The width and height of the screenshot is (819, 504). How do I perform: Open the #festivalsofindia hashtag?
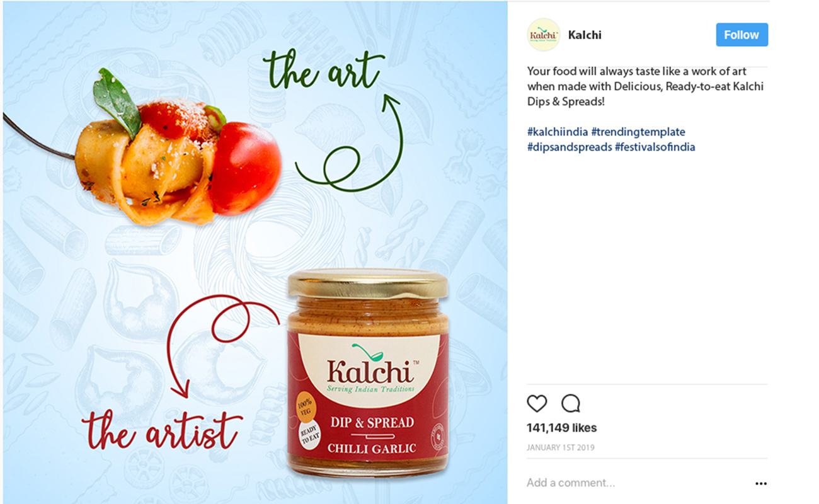click(655, 147)
